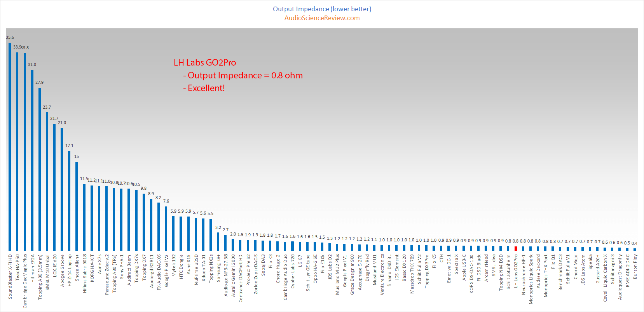
Task: Click the 2.7 data label
Action: coord(225,230)
